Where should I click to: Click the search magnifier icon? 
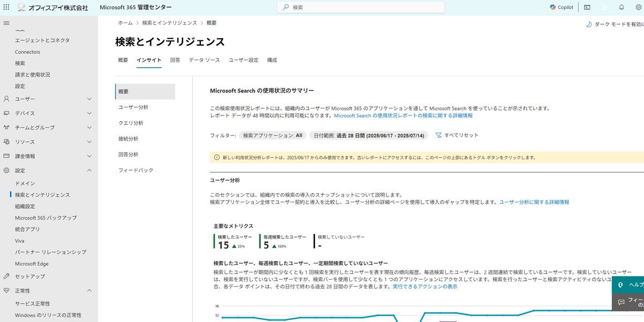tap(286, 8)
